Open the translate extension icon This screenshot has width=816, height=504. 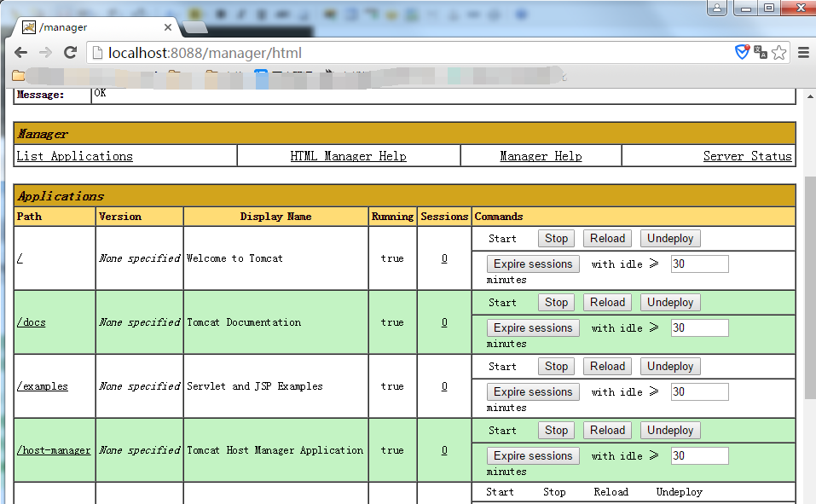point(761,52)
